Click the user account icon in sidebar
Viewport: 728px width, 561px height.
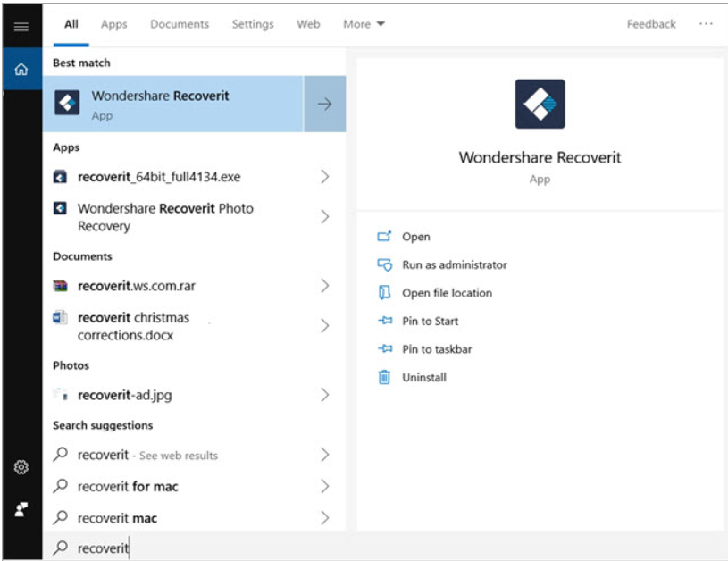point(21,509)
